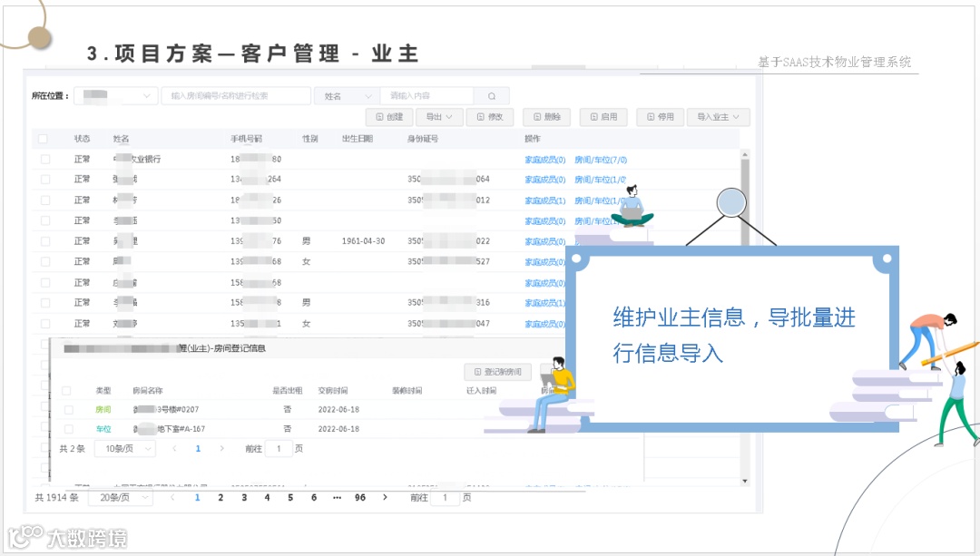Go to page 4 in main pagination
The width and height of the screenshot is (980, 556).
click(268, 498)
